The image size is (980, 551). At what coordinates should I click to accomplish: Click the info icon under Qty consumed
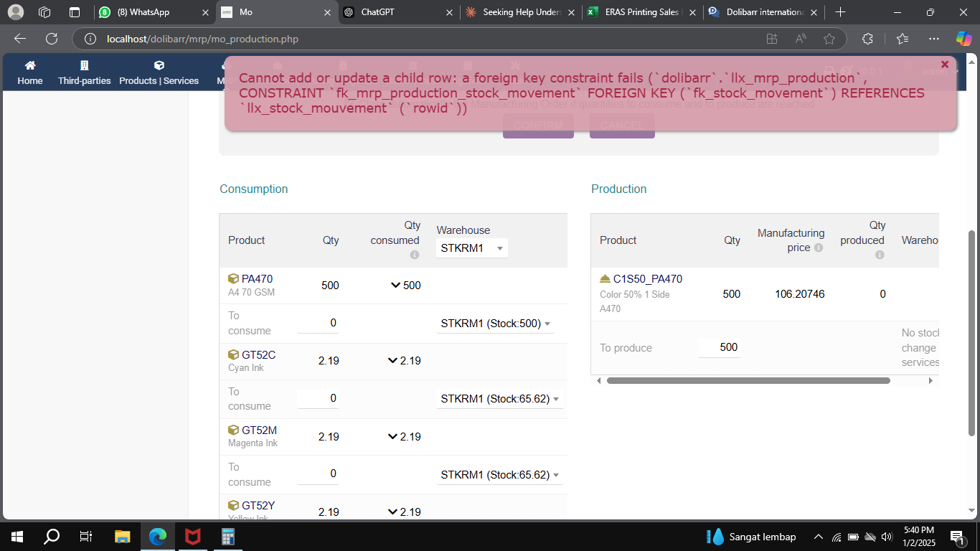click(x=415, y=253)
